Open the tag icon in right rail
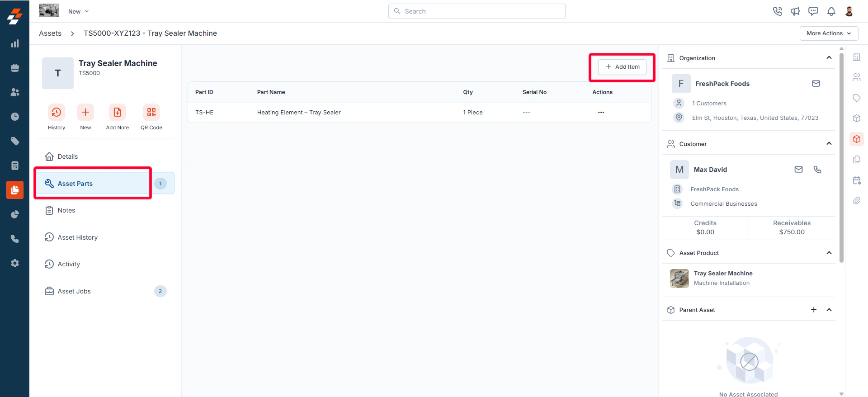 tap(857, 98)
